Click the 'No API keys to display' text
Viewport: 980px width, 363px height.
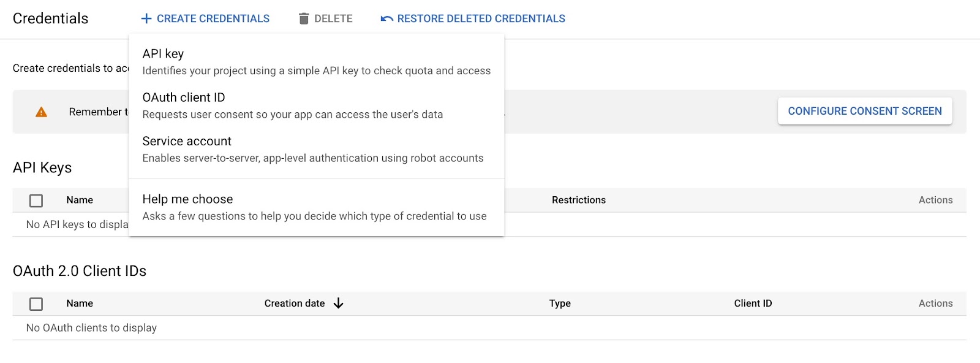(77, 224)
